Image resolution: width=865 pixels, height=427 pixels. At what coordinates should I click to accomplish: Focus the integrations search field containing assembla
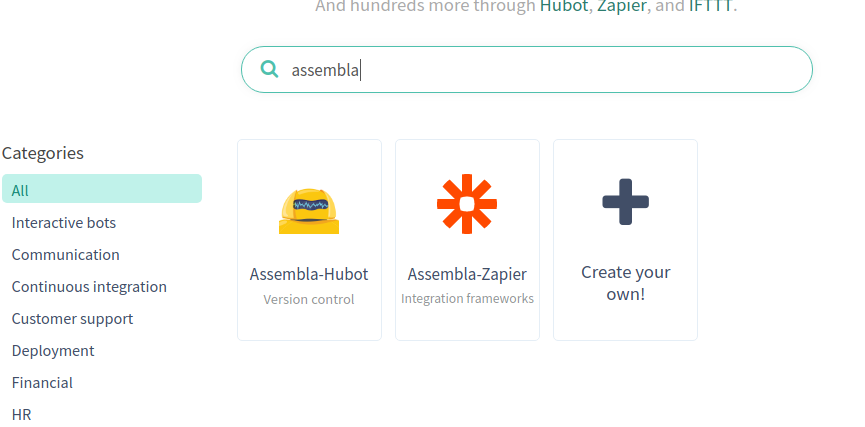527,70
